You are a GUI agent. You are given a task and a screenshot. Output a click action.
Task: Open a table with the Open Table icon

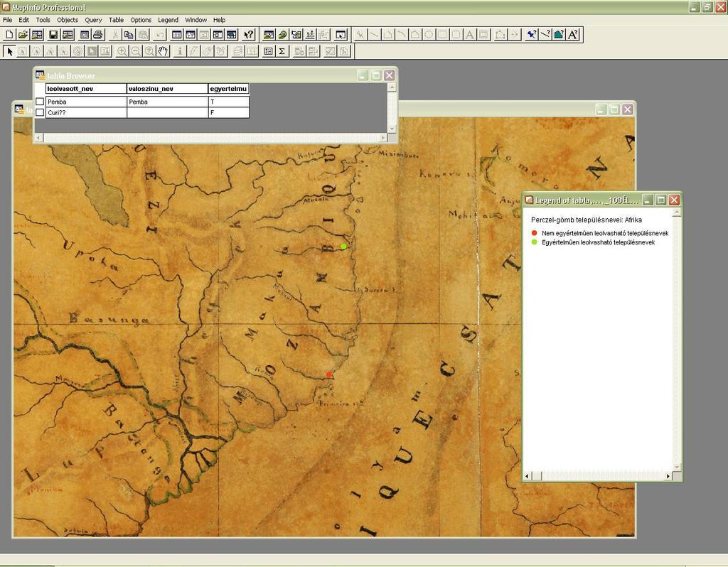pos(23,35)
